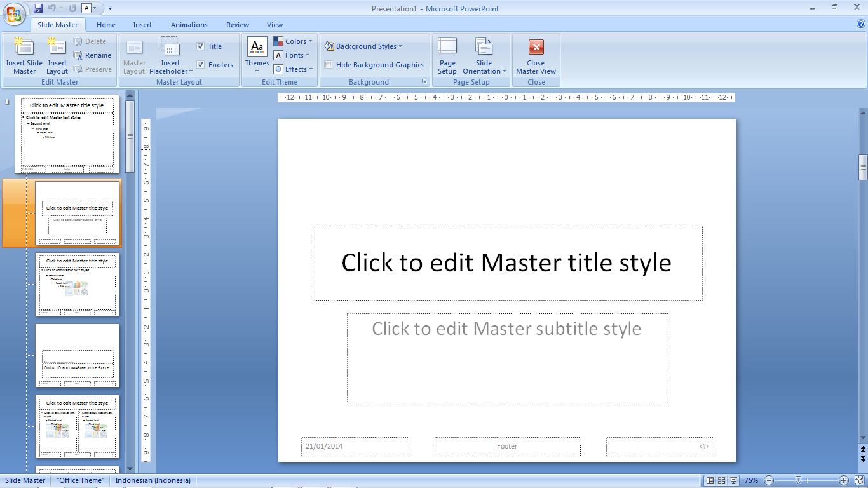Click the Master subtitle style placeholder
868x488 pixels.
[x=507, y=357]
